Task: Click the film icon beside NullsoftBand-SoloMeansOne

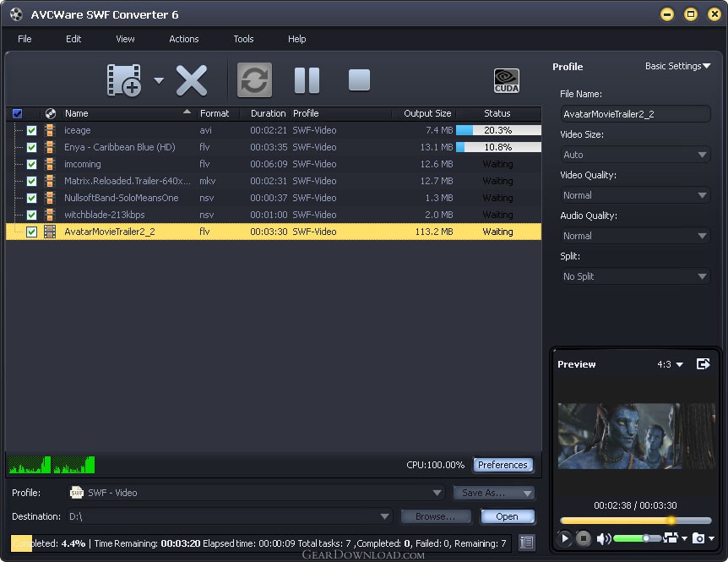Action: 50,198
